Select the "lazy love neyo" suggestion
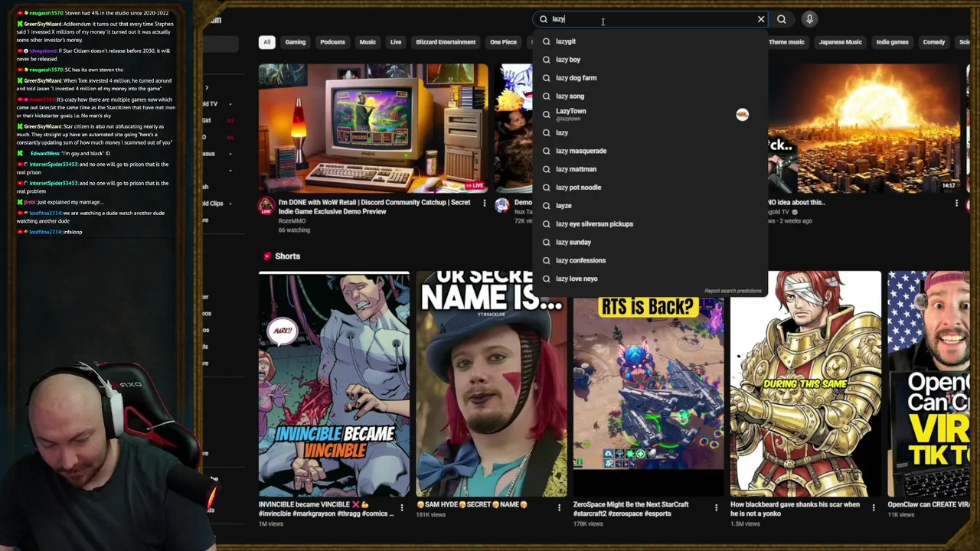This screenshot has height=551, width=980. [651, 279]
